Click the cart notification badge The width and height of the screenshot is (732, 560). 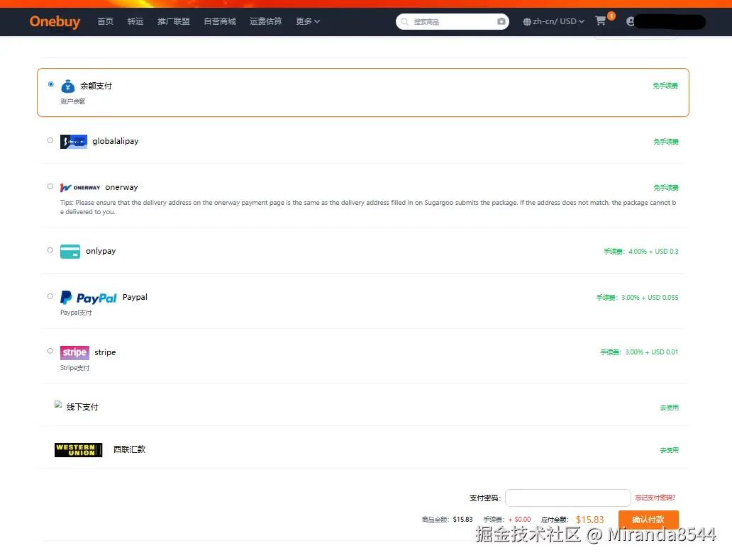611,16
